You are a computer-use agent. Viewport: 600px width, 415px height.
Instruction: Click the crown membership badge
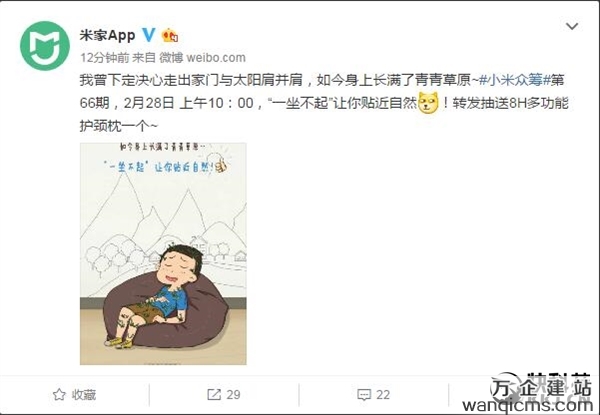tap(170, 36)
